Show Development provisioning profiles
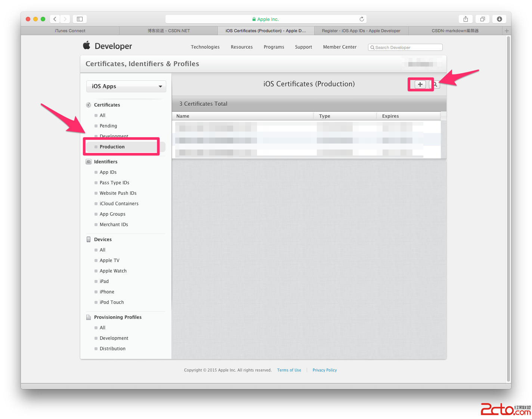 click(114, 338)
